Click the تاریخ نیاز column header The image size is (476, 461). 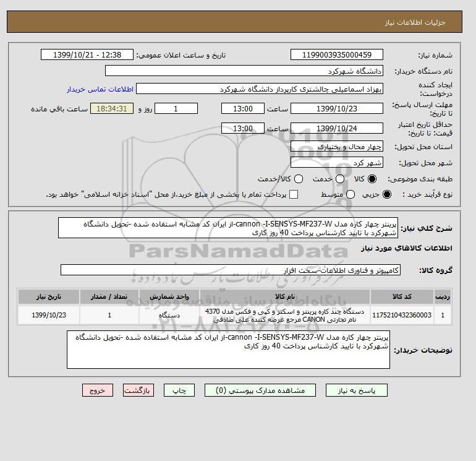click(x=49, y=296)
